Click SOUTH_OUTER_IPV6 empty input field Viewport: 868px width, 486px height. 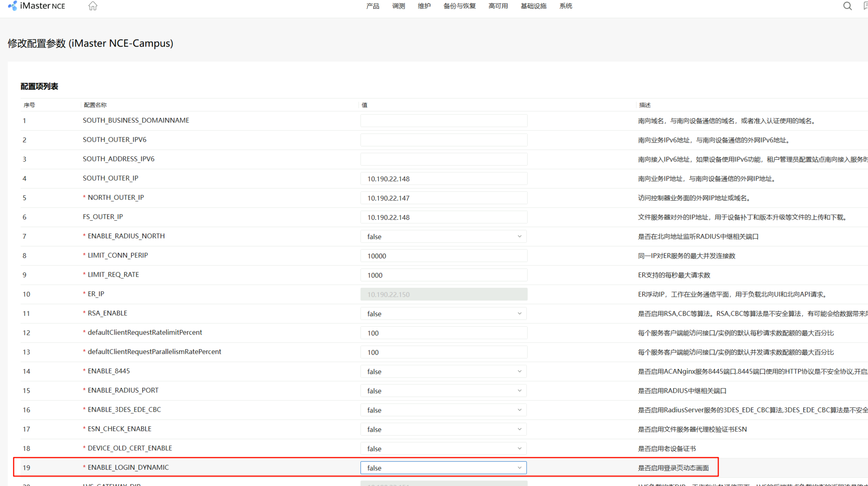coord(443,140)
